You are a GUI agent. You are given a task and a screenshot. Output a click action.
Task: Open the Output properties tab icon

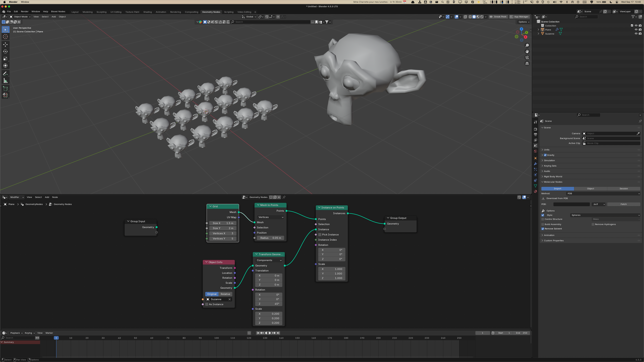click(x=535, y=135)
